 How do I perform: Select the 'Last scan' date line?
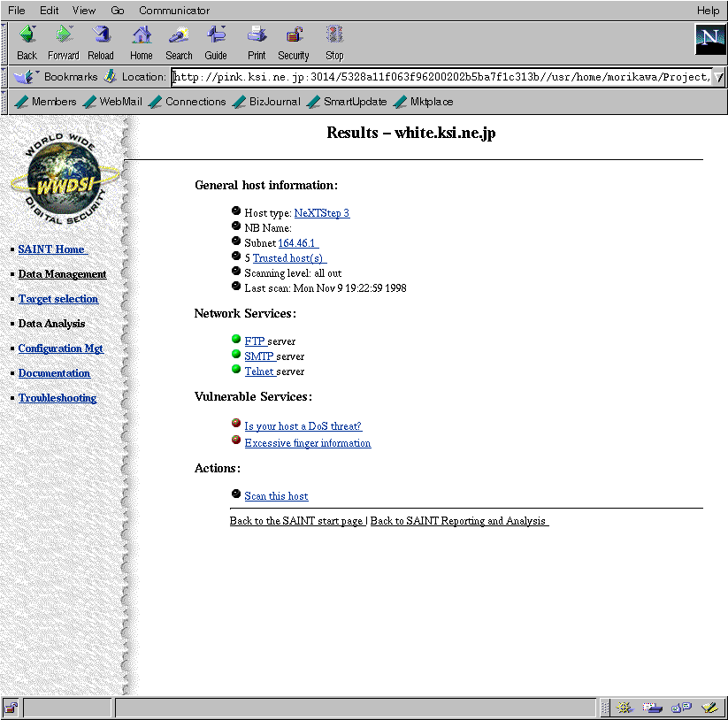[325, 288]
